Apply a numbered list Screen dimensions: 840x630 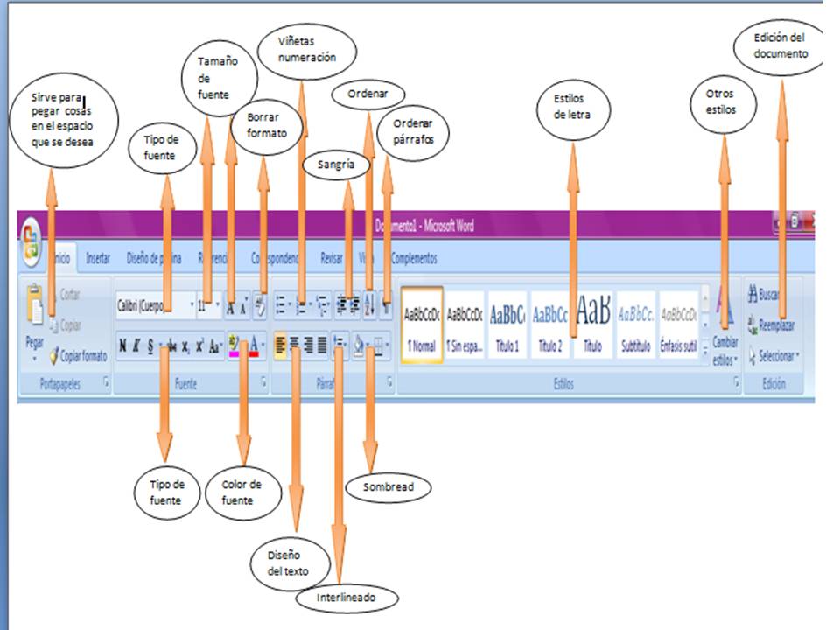coord(303,306)
